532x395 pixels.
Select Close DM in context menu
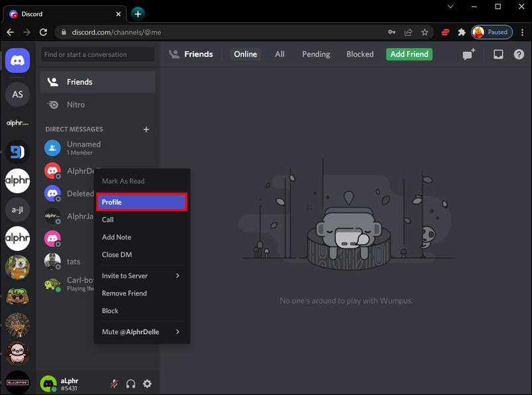[x=142, y=255]
